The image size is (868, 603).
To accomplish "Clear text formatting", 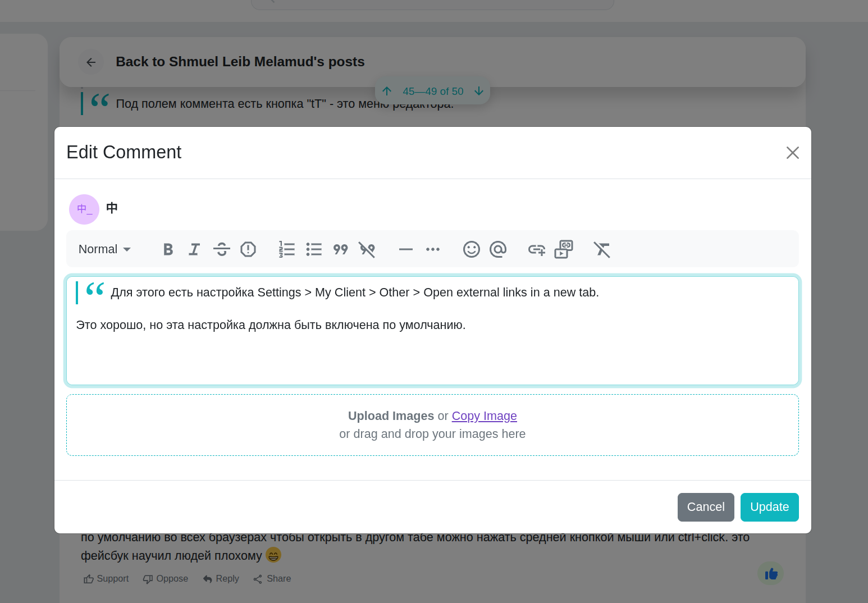I will [x=602, y=249].
